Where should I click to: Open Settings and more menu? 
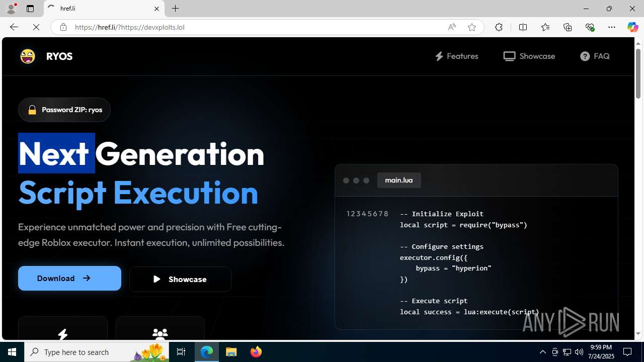click(x=612, y=27)
